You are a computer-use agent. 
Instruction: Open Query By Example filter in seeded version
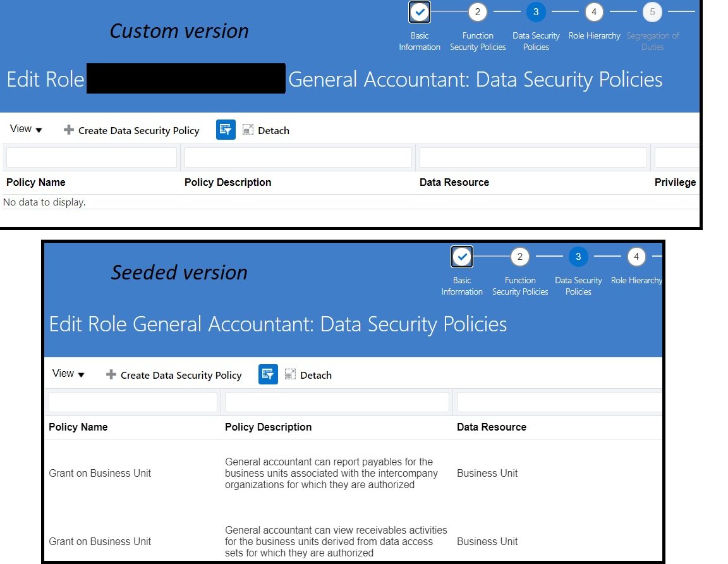coord(267,374)
